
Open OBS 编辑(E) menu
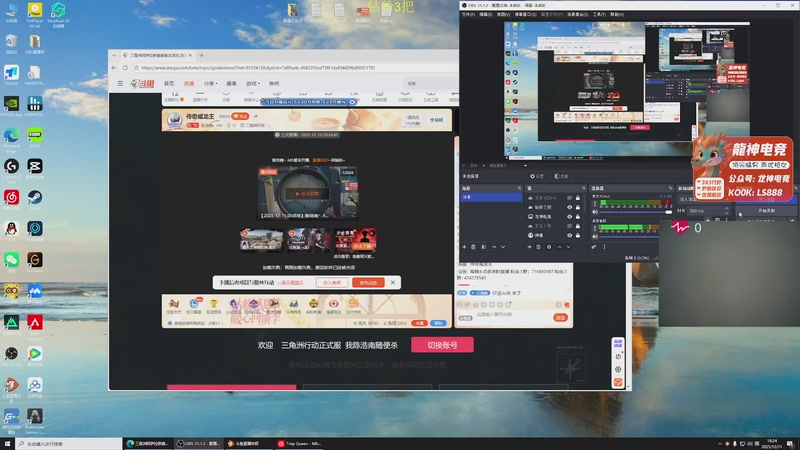[x=486, y=14]
